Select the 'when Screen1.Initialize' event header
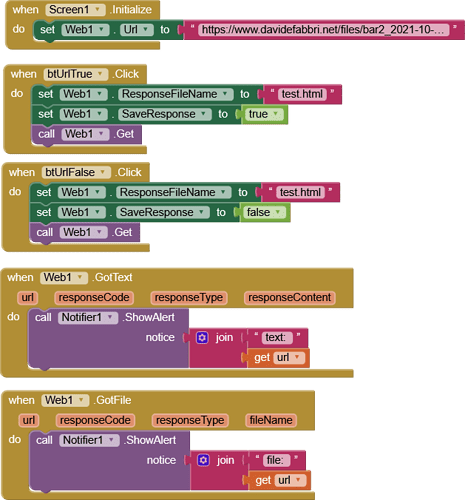This screenshot has height=500, width=465. (x=82, y=10)
